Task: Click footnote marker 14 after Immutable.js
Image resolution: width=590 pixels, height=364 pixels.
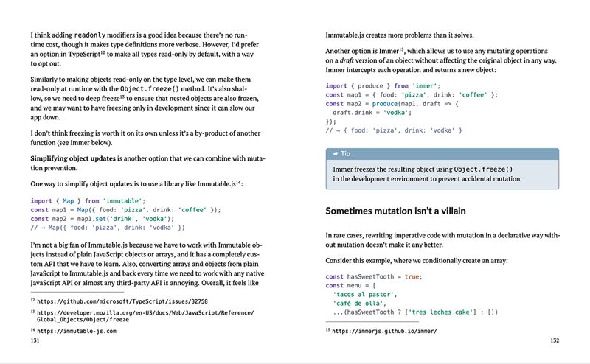Action: pos(238,182)
